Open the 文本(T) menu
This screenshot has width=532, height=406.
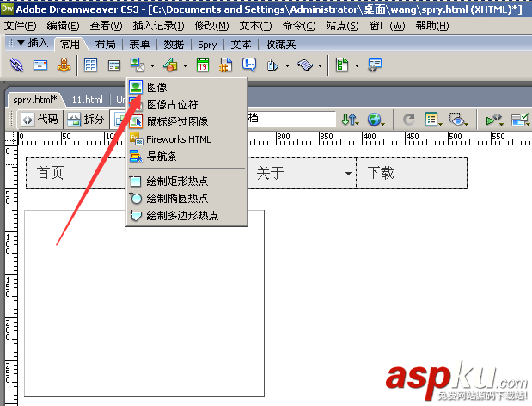(255, 26)
